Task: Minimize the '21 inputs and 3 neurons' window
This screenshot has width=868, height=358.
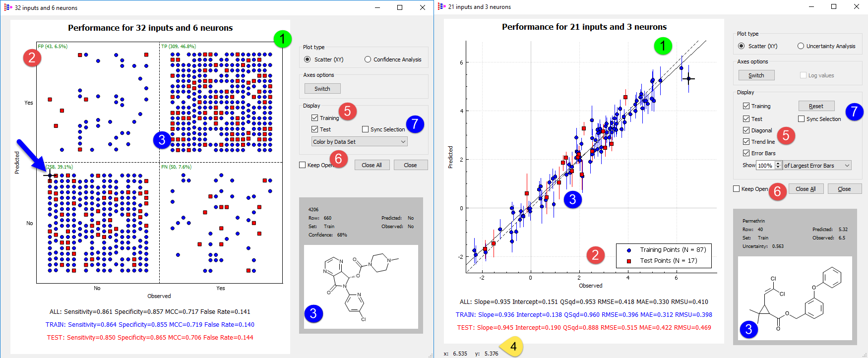Action: pyautogui.click(x=811, y=6)
